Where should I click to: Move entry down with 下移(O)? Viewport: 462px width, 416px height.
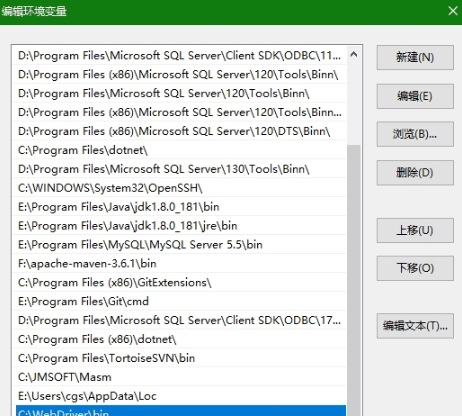coord(415,268)
